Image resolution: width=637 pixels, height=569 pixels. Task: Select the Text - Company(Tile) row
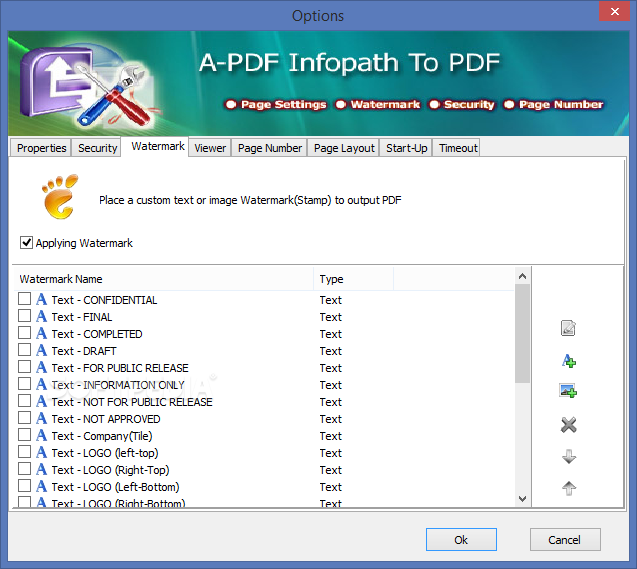264,436
